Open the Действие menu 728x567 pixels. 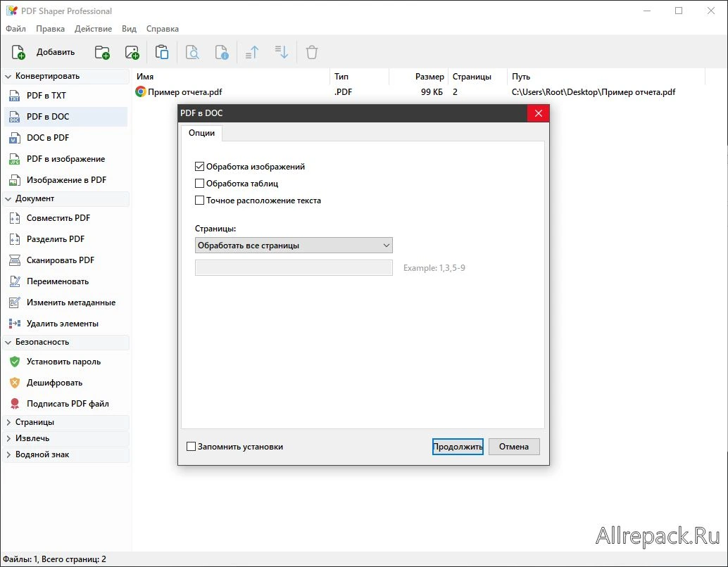click(94, 29)
